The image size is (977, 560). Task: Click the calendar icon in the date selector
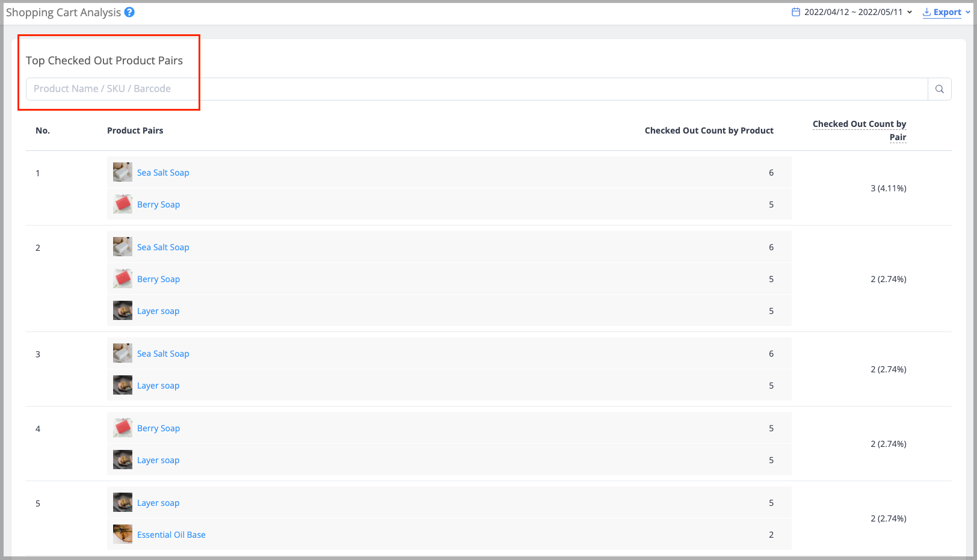coord(796,11)
